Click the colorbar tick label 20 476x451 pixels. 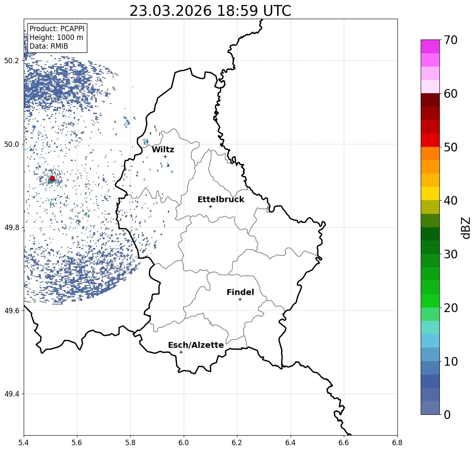pos(451,307)
